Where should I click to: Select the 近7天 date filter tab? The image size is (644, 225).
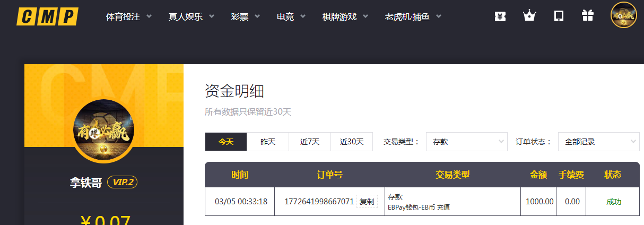coord(310,142)
